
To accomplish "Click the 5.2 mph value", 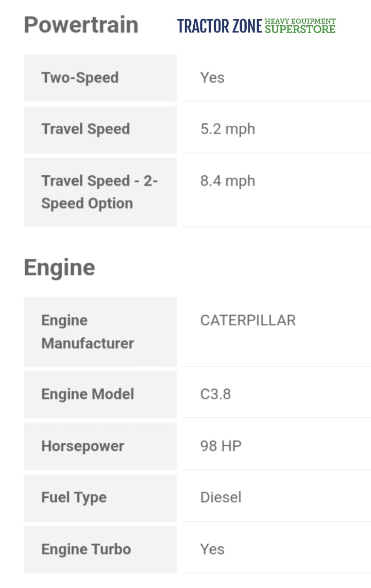I will pyautogui.click(x=228, y=129).
